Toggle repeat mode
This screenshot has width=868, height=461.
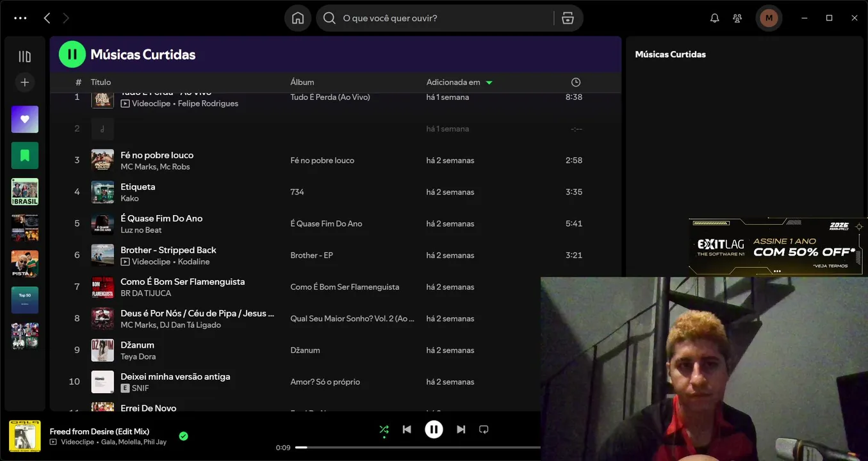click(484, 430)
